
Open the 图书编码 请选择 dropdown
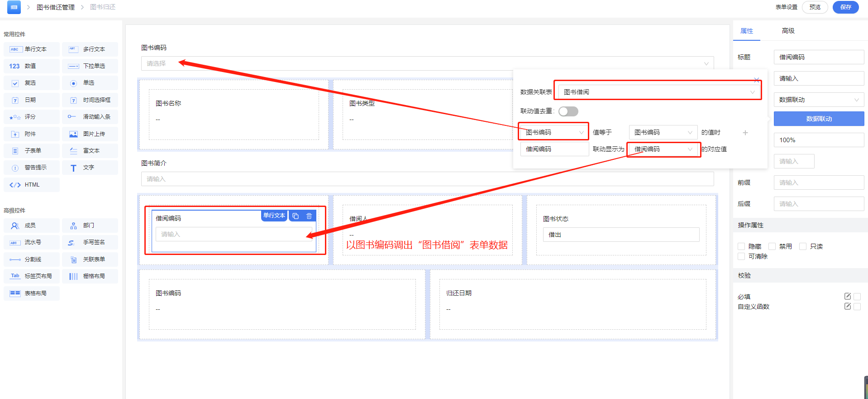tap(427, 63)
